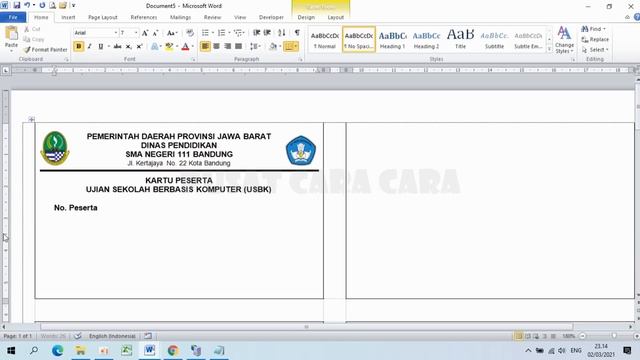
Task: Open the Windows Start menu
Action: (x=11, y=350)
